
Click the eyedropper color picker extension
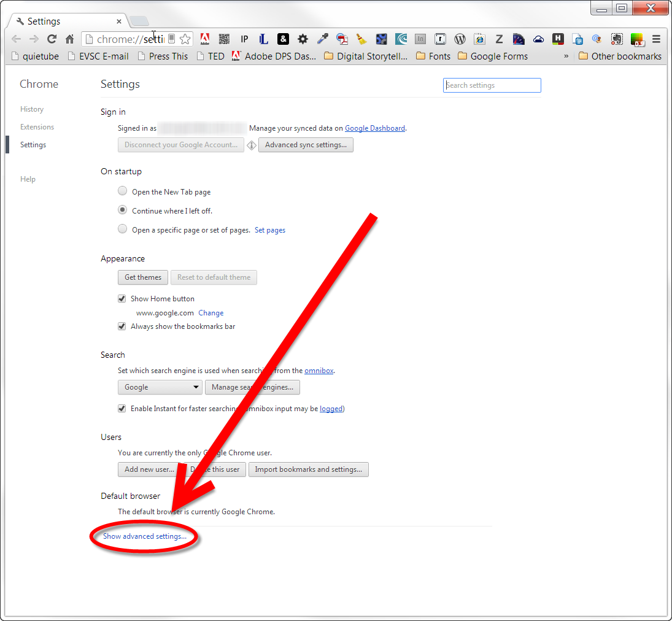click(322, 39)
